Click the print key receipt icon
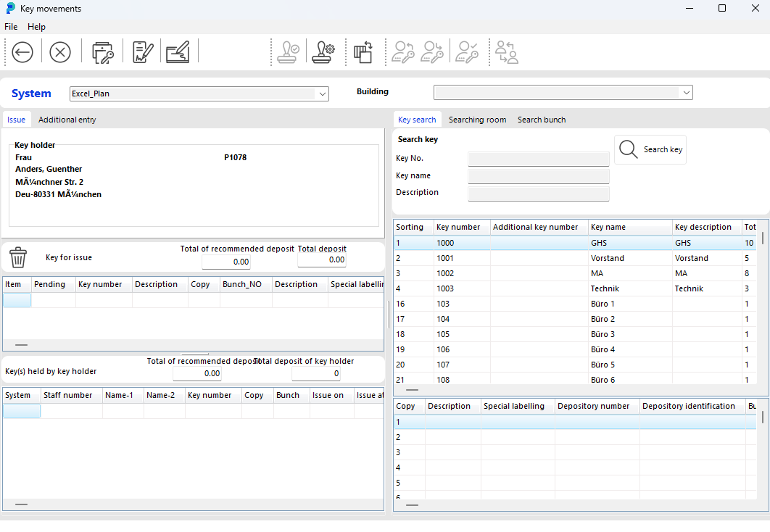This screenshot has width=770, height=532. coord(103,52)
